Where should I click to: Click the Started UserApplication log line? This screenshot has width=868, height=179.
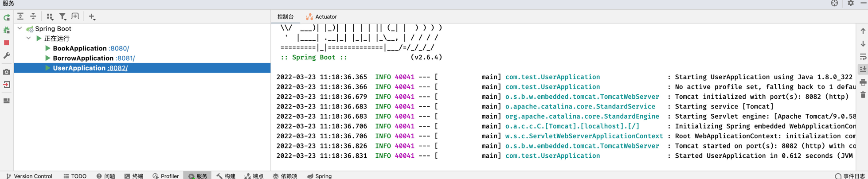coord(566,156)
